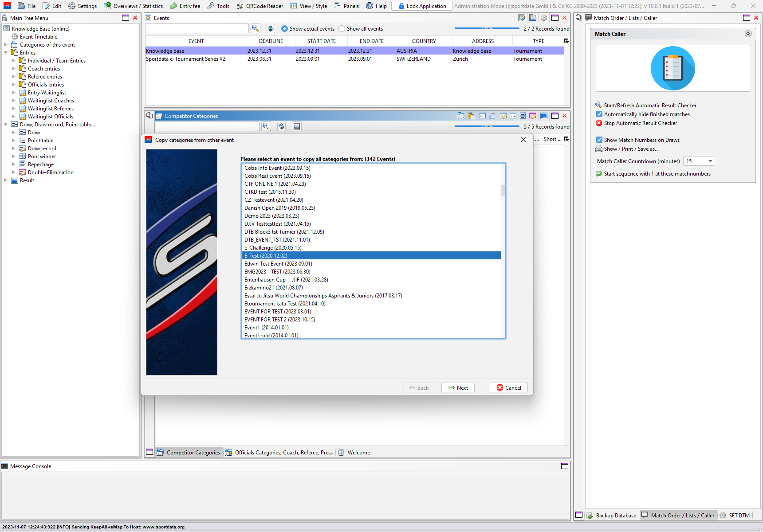Click the edit event icon in Events header
The width and height of the screenshot is (763, 532).
[522, 18]
